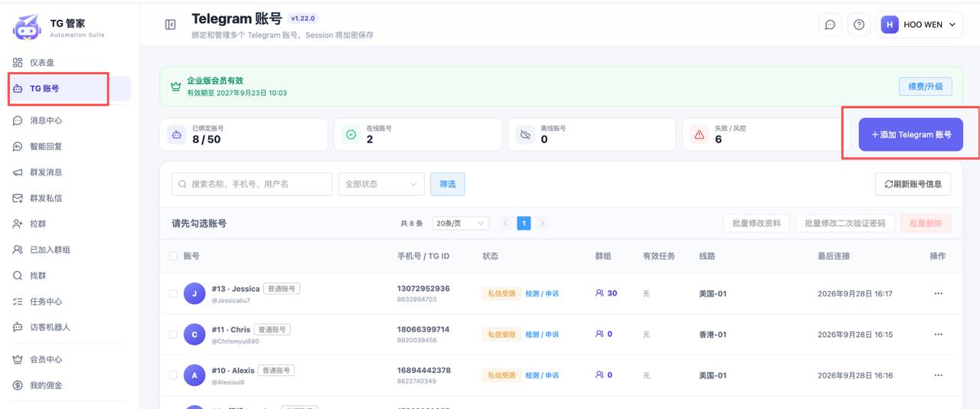Click phone number 16894442378
Screen dimensions: 980x409
click(423, 370)
